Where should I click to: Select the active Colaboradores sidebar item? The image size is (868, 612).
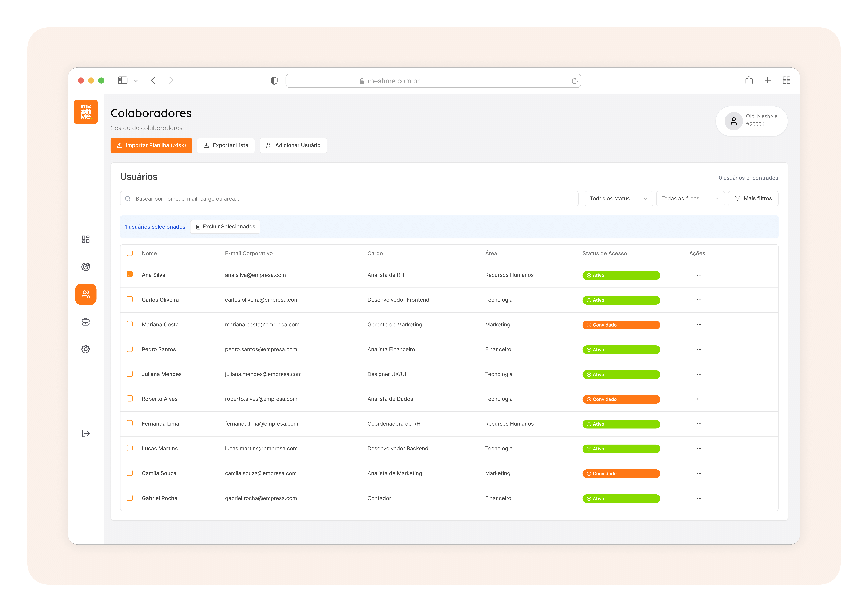click(86, 294)
